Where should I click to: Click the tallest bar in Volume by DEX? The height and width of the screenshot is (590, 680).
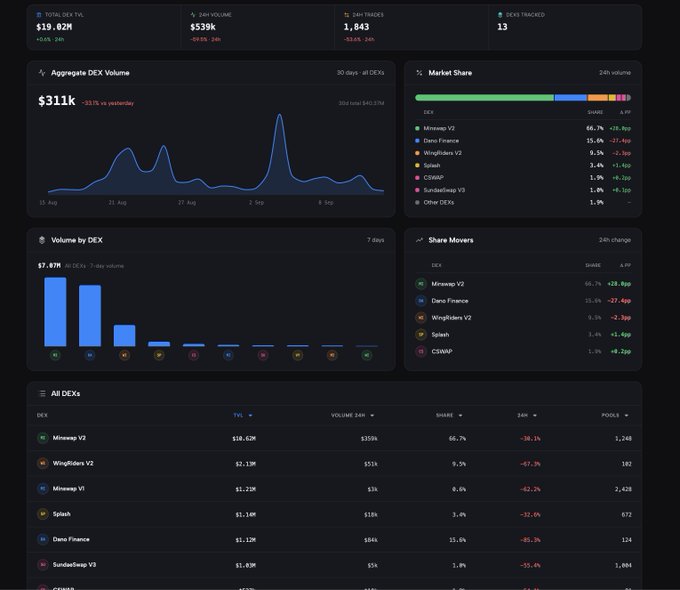click(55, 312)
